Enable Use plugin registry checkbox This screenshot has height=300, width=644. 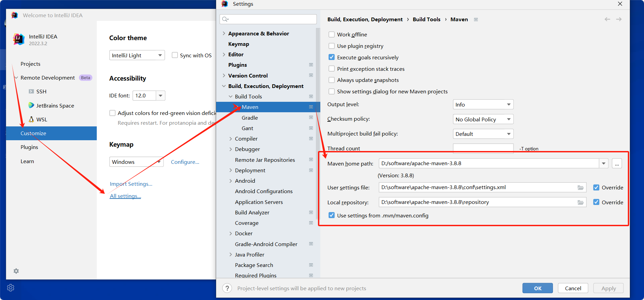point(331,46)
